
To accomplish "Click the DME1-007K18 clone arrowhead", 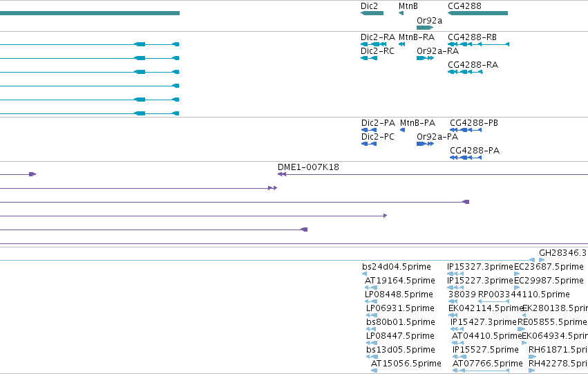I will coord(282,174).
